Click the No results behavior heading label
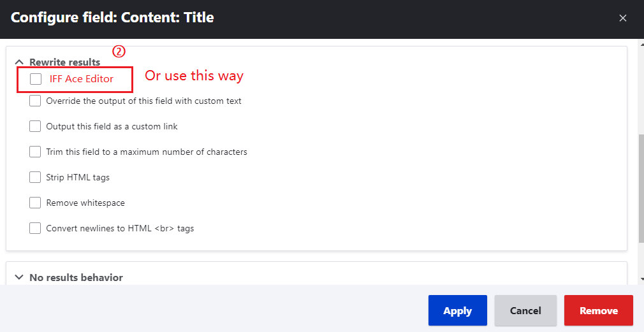 point(76,277)
